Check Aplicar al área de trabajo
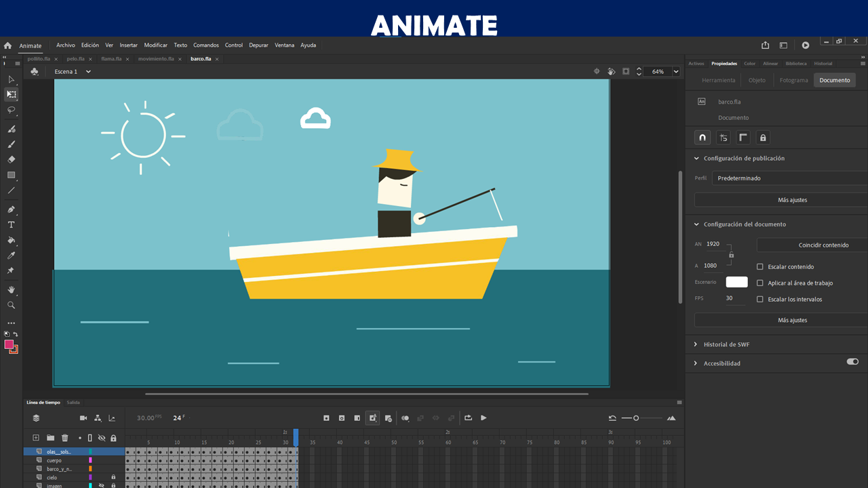Screen dimensions: 868x488 click(759, 283)
